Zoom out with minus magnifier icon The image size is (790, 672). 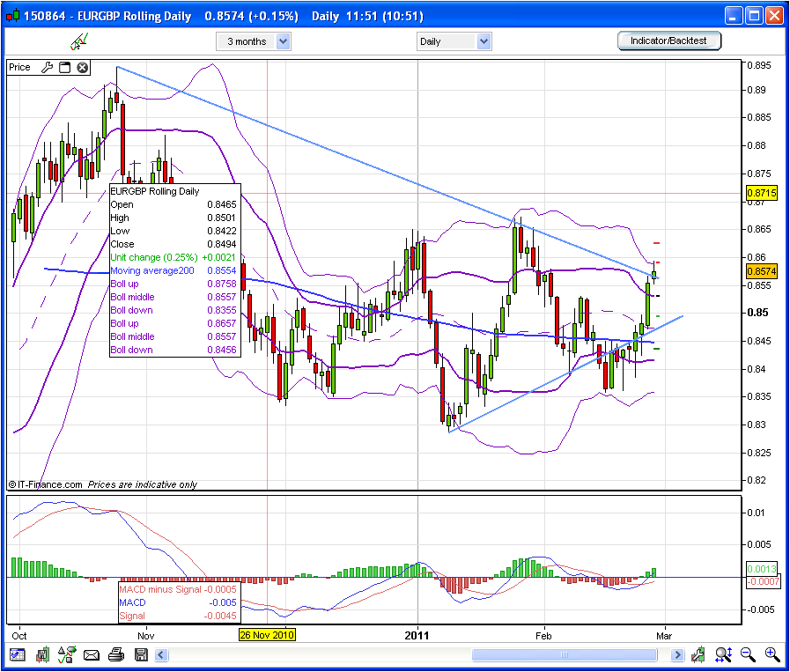(748, 655)
